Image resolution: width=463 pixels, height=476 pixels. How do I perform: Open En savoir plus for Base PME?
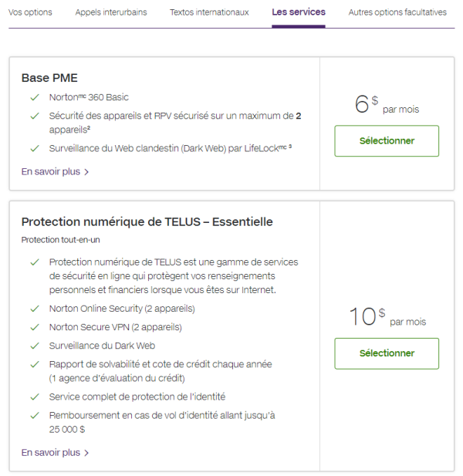pyautogui.click(x=50, y=172)
